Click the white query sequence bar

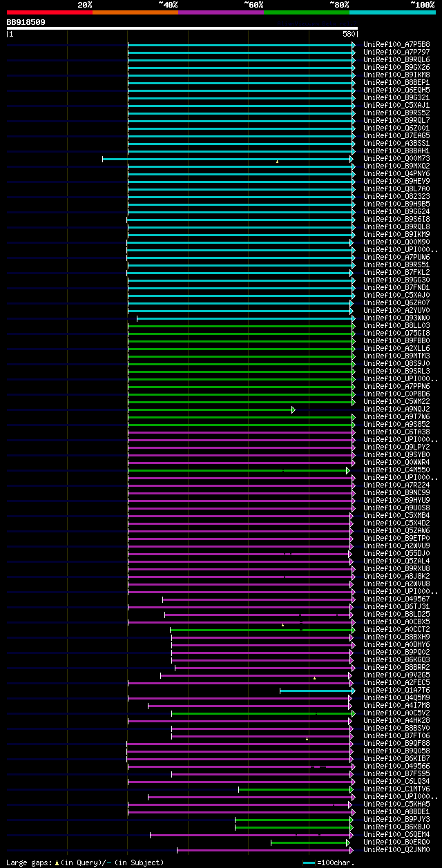coord(182,28)
